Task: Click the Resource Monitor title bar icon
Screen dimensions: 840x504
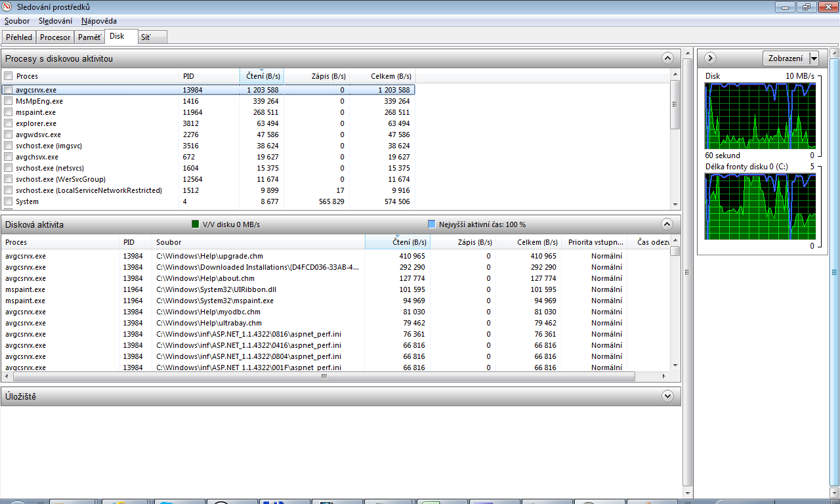Action: tap(8, 7)
